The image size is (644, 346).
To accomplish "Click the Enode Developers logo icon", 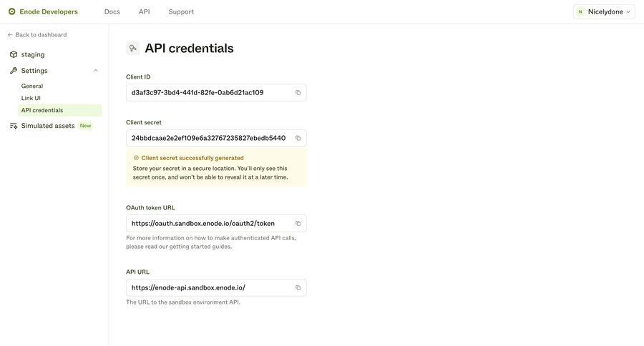I will [x=11, y=11].
